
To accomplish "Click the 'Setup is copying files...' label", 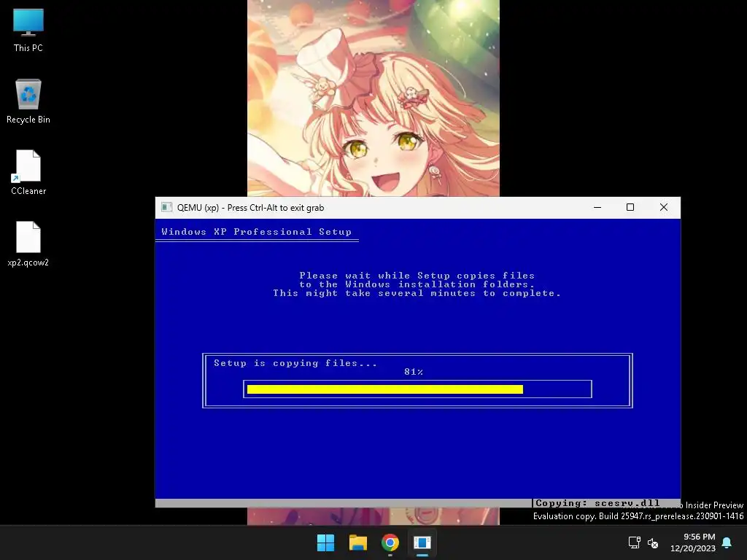I will point(295,363).
